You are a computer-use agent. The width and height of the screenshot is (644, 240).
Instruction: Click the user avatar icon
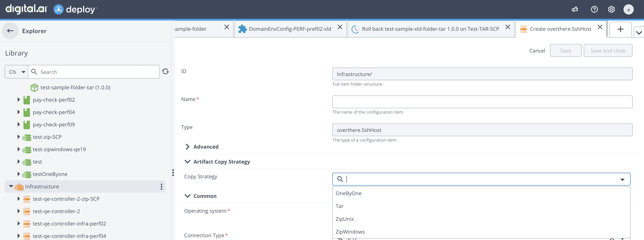coord(628,9)
